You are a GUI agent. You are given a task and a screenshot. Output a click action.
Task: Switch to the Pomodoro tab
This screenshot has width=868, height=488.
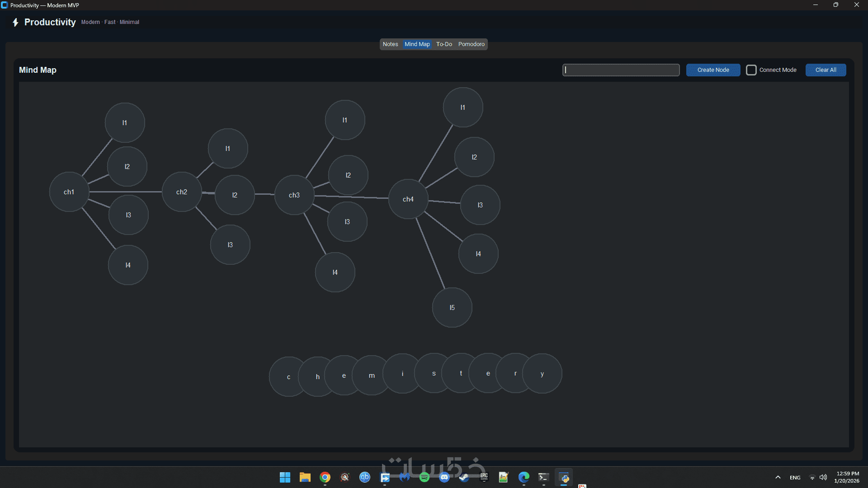click(x=471, y=44)
